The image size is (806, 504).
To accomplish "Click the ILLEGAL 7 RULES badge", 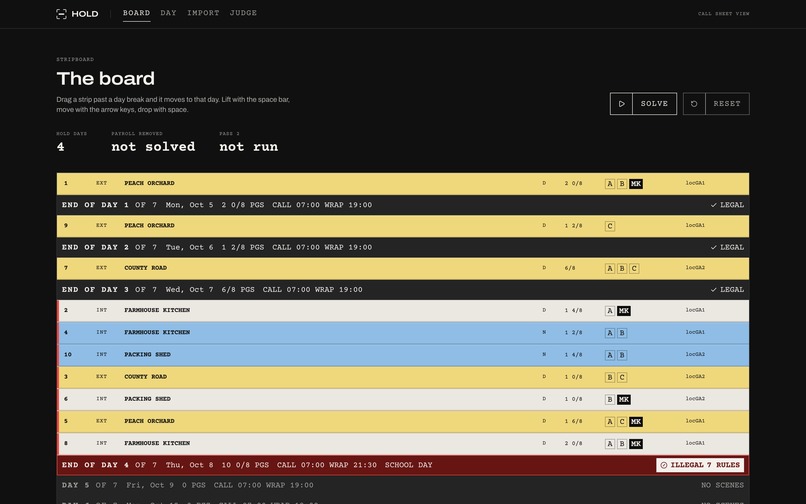I will pos(700,465).
